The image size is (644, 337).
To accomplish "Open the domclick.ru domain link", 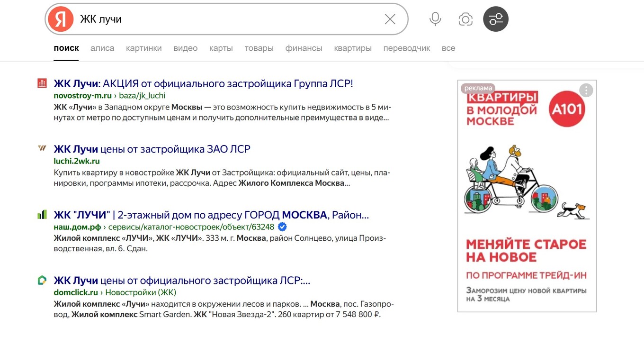I will (x=76, y=292).
